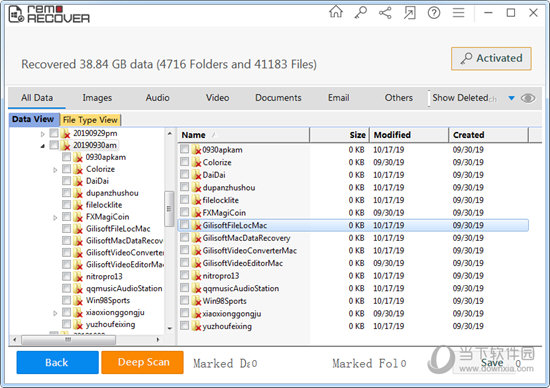The image size is (550, 388).
Task: Open the help question mark icon
Action: (434, 13)
